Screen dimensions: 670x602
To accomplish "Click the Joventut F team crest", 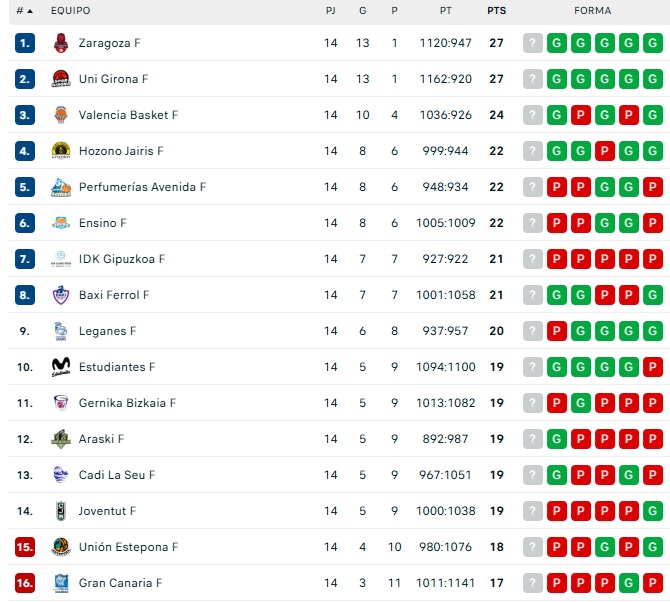I will [x=60, y=511].
